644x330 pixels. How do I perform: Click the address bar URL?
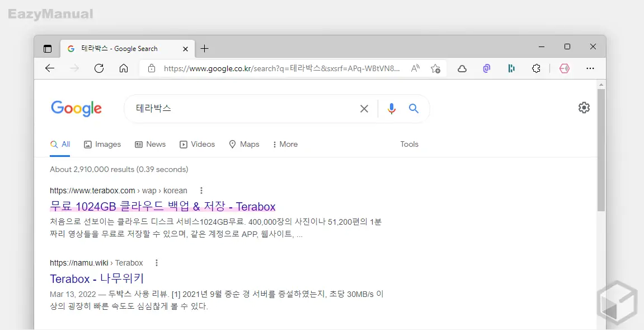282,68
